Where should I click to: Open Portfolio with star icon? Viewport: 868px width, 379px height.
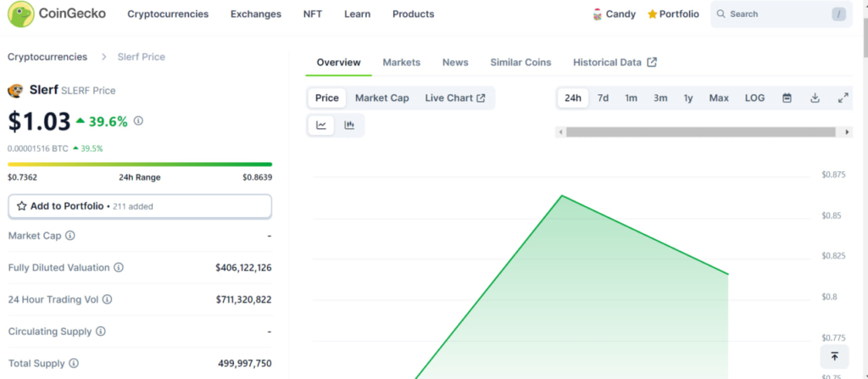click(x=673, y=14)
